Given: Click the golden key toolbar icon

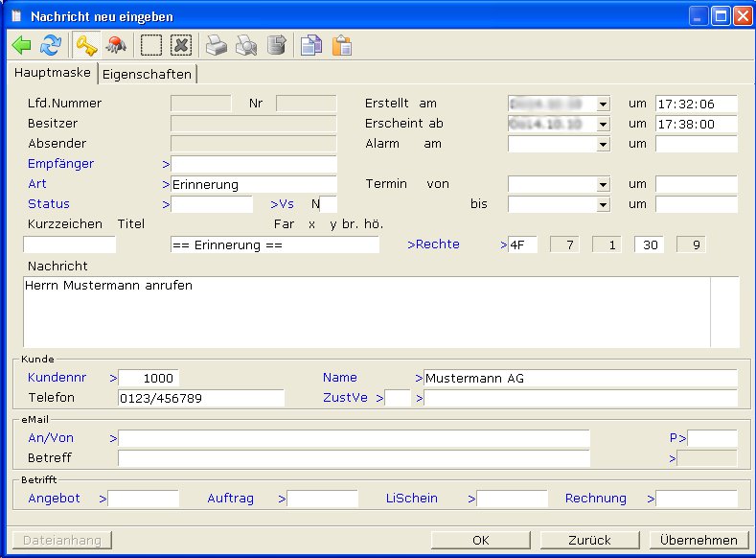Looking at the screenshot, I should click(86, 46).
